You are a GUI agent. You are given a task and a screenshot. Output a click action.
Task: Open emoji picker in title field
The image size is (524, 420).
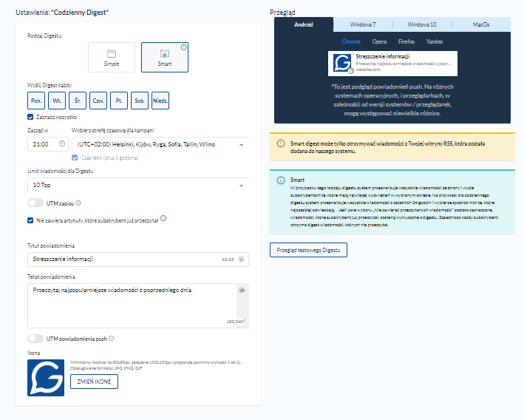241,259
